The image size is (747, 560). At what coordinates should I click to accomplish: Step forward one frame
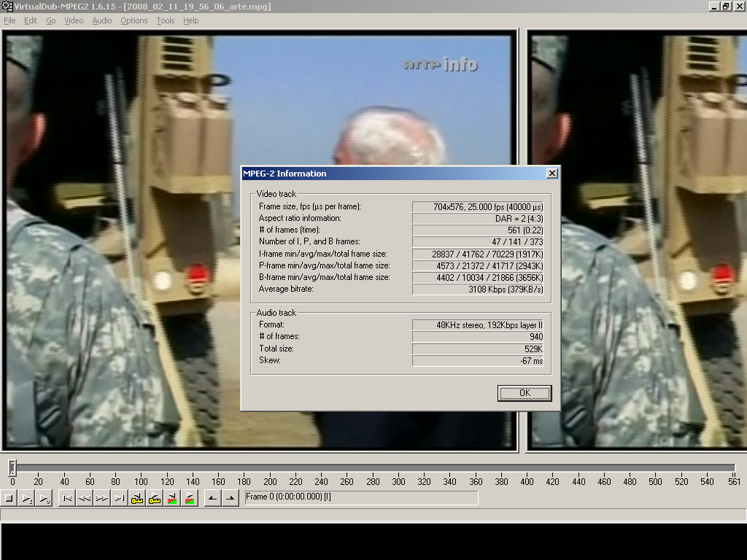click(x=101, y=498)
